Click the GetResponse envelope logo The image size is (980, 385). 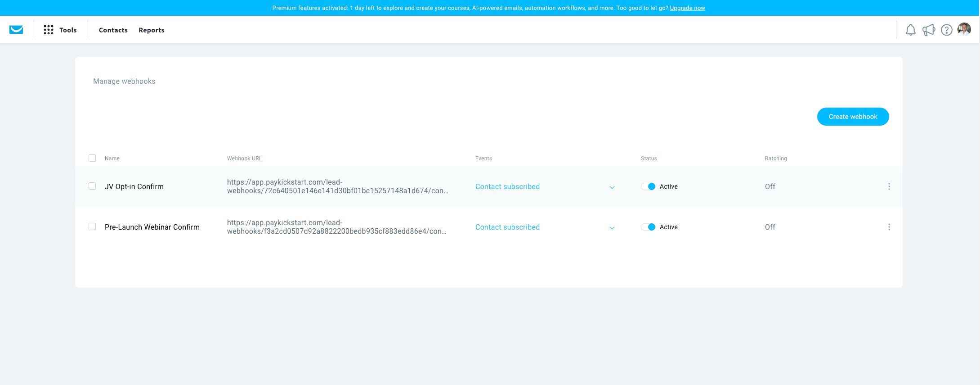[16, 30]
